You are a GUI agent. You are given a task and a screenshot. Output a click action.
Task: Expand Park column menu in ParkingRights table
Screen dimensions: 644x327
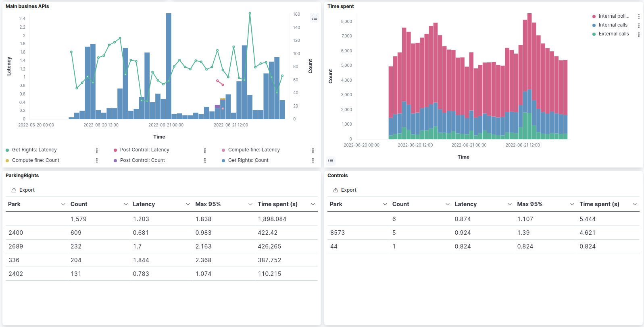tap(63, 204)
